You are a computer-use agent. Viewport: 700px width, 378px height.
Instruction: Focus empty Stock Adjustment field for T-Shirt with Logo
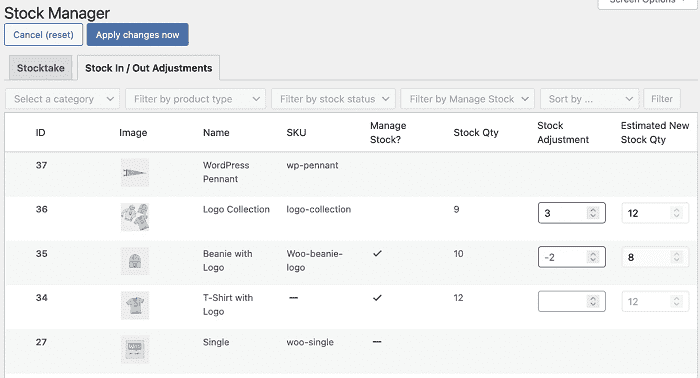pyautogui.click(x=571, y=301)
